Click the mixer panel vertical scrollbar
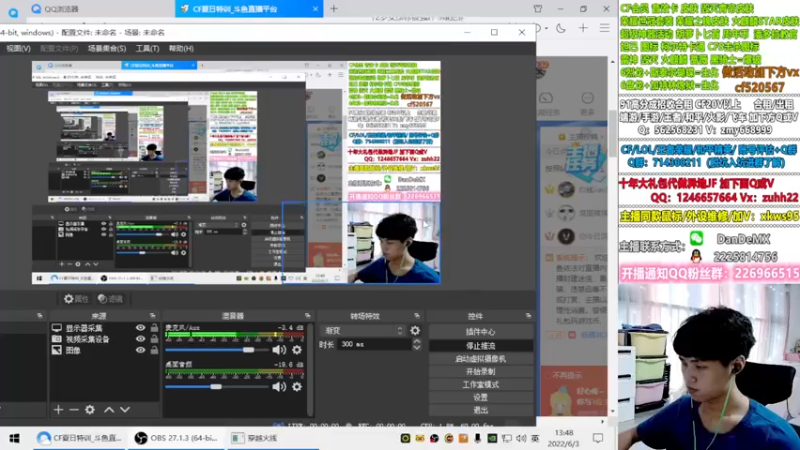The width and height of the screenshot is (800, 450). (x=310, y=370)
